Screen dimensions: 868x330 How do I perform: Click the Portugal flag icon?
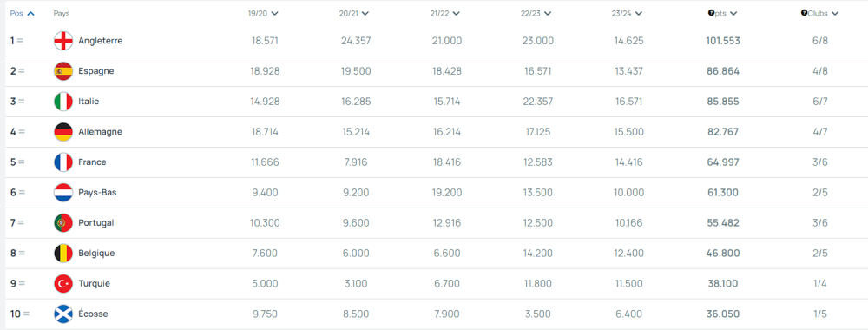tap(63, 223)
